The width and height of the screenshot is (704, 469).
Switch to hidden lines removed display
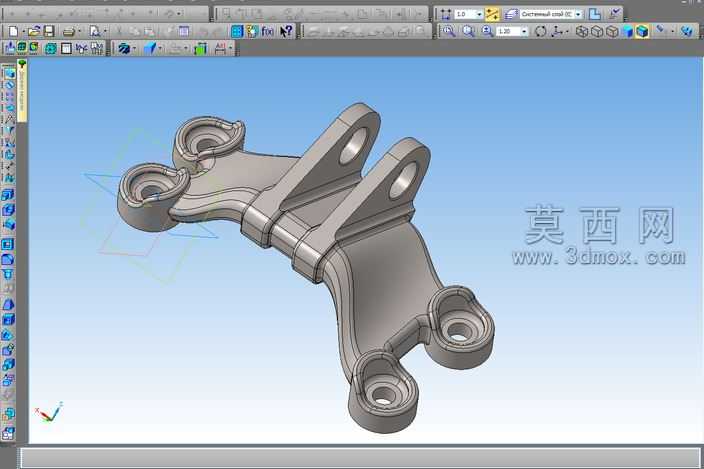coord(597,31)
